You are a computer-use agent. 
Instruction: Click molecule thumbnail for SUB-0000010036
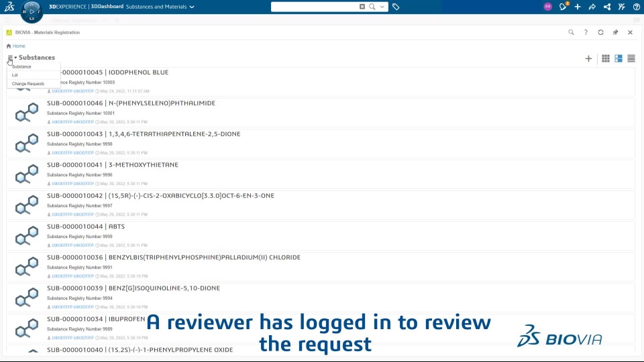(27, 266)
